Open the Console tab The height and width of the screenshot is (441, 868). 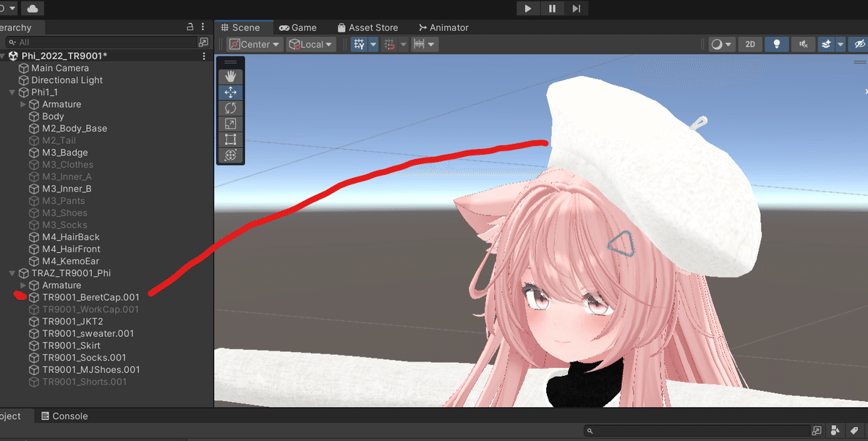pos(64,416)
